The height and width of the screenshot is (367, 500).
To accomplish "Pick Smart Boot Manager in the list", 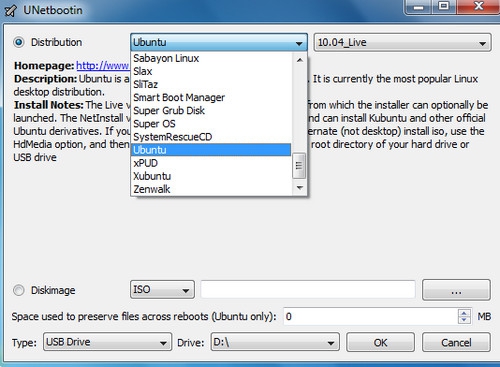I will 211,97.
